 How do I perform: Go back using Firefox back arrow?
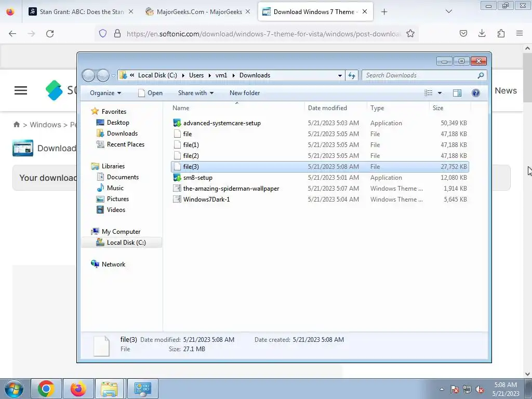[12, 34]
